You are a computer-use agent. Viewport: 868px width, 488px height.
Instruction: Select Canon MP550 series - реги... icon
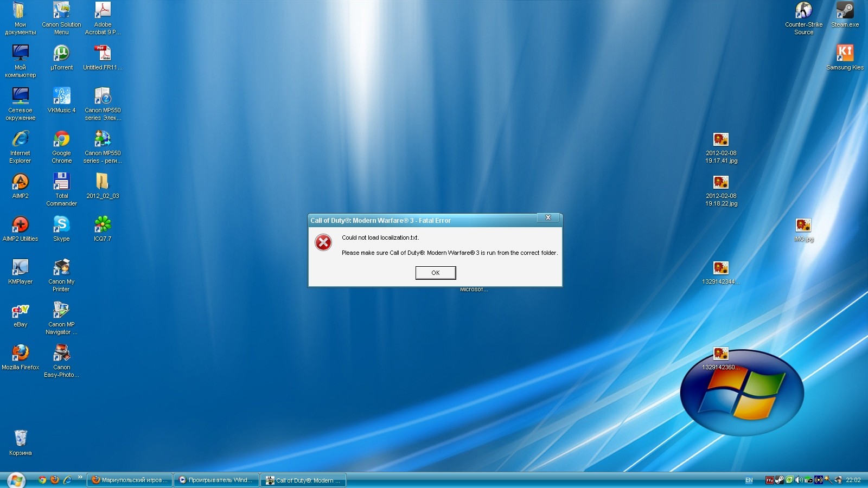[x=103, y=147]
